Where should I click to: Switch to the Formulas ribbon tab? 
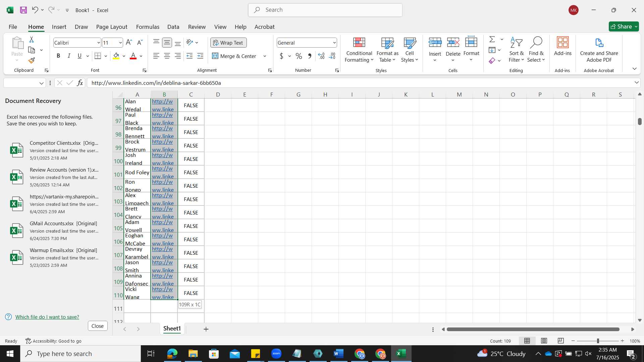148,27
